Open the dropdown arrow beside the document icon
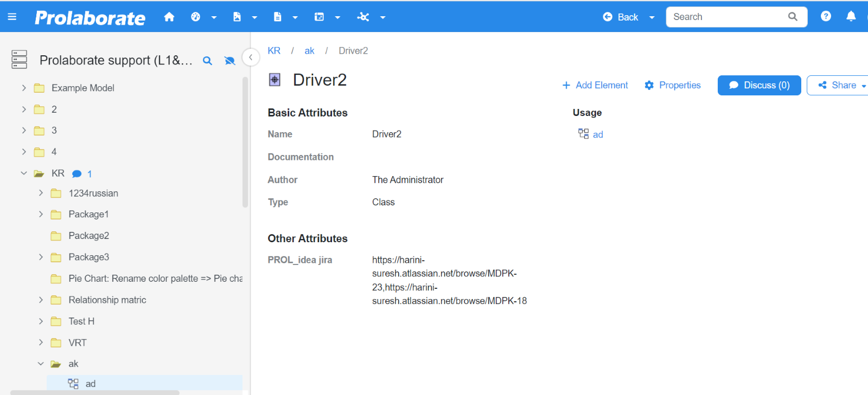 (x=295, y=17)
